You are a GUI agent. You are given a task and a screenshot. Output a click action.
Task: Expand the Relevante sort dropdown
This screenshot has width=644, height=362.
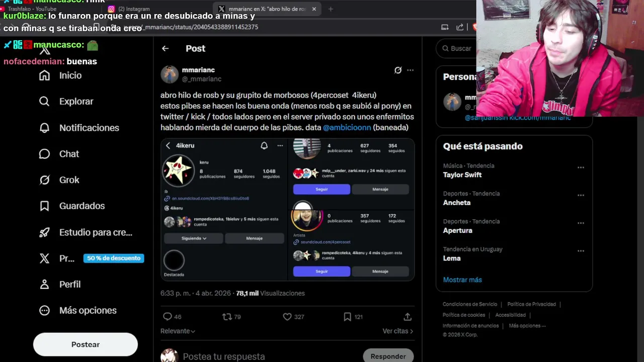178,331
